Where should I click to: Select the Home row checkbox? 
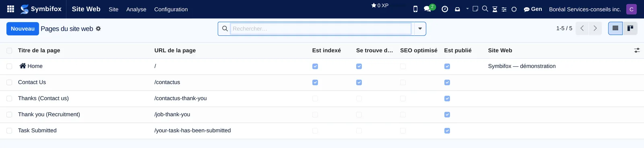click(x=9, y=66)
